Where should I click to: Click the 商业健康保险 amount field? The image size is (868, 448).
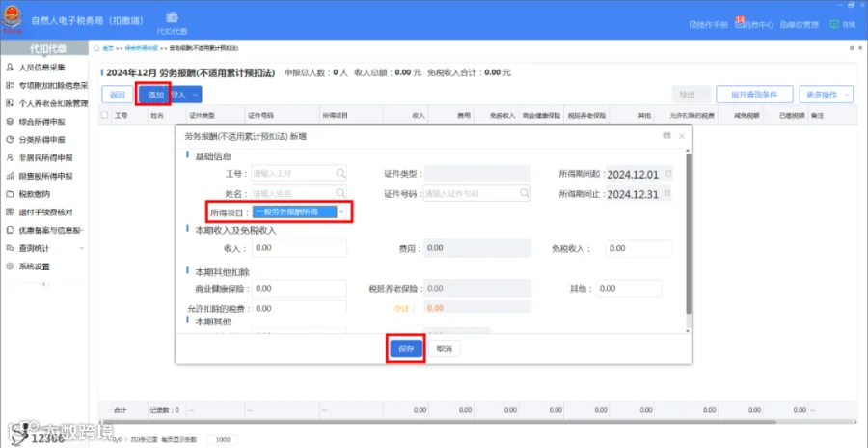299,289
